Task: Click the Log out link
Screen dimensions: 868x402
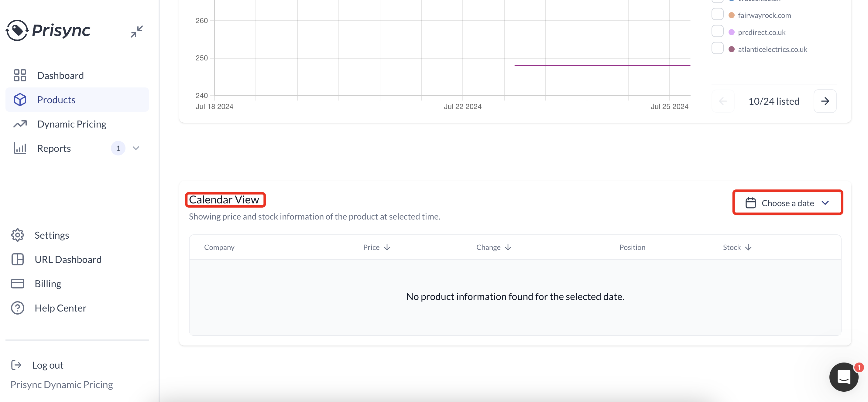Action: point(47,365)
